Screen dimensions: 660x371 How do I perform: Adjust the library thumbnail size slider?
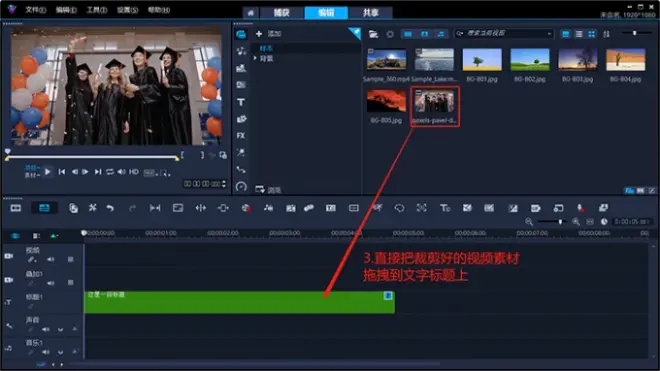[635, 33]
